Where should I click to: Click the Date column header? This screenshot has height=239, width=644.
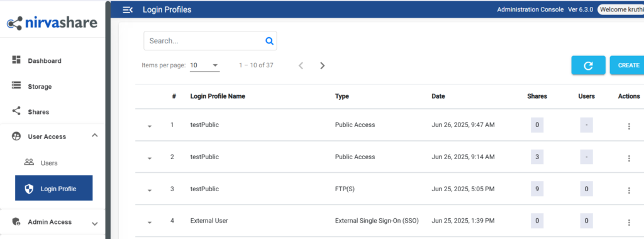click(438, 96)
